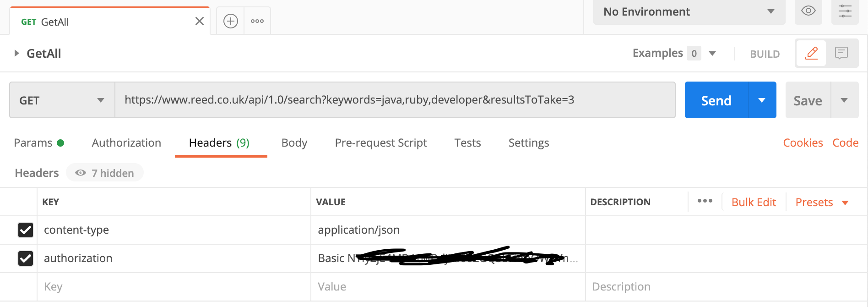Open manage environments settings icon
The image size is (868, 307).
[x=845, y=11]
